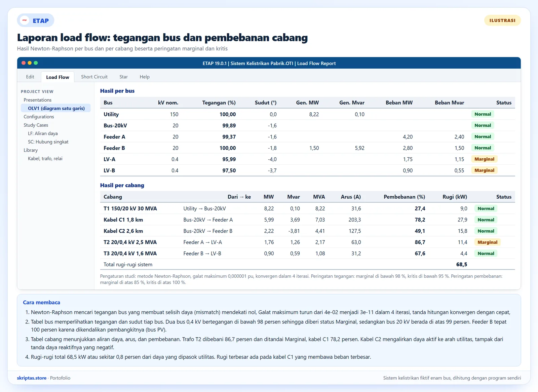This screenshot has height=392, width=538.
Task: Open the Help tab
Action: pyautogui.click(x=145, y=77)
